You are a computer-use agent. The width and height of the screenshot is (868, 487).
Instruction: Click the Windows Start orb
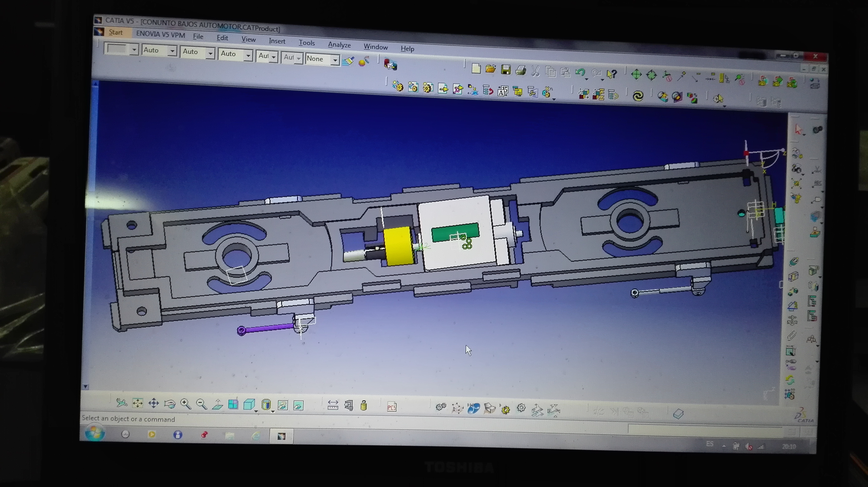pos(95,433)
